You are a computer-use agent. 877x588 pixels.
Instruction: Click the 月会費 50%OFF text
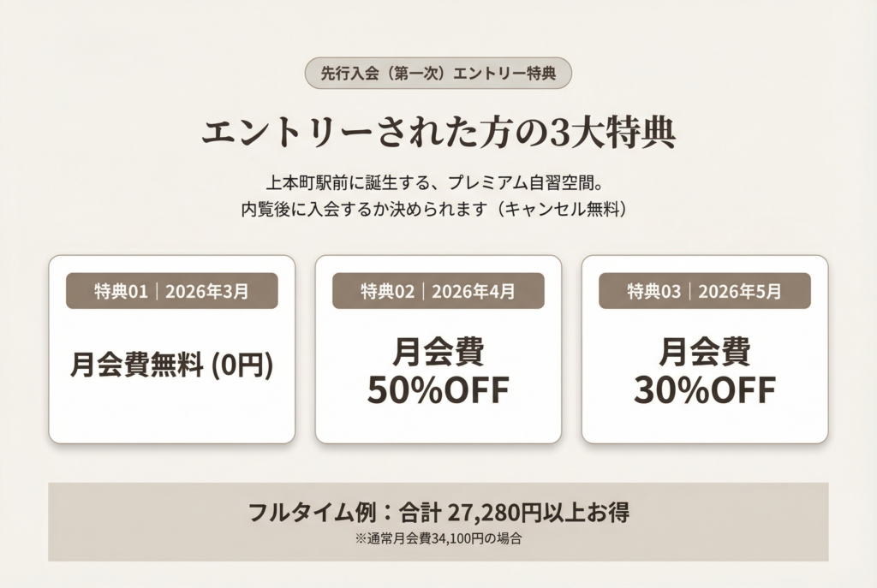click(x=438, y=371)
